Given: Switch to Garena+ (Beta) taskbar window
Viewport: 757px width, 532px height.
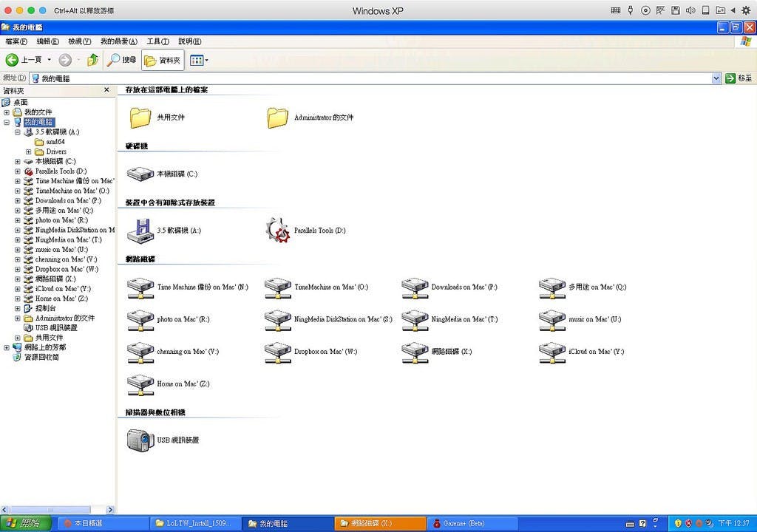Looking at the screenshot, I should [472, 523].
